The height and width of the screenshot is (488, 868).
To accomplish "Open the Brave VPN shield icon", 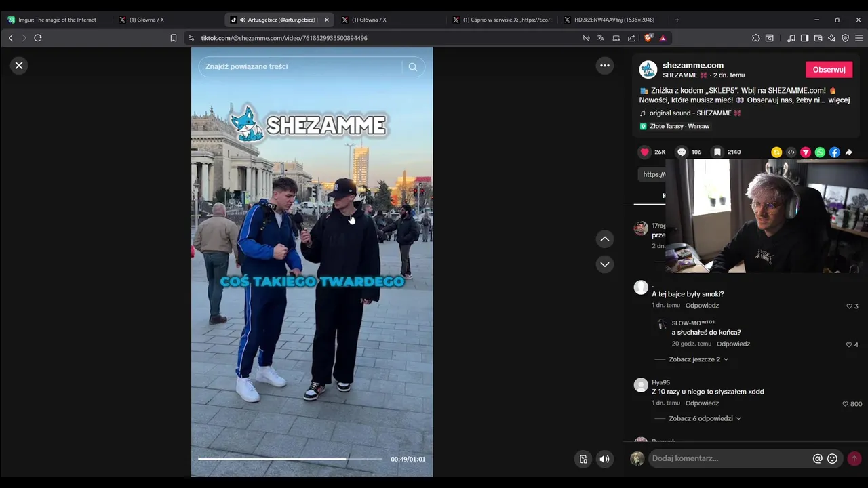I will click(x=845, y=38).
